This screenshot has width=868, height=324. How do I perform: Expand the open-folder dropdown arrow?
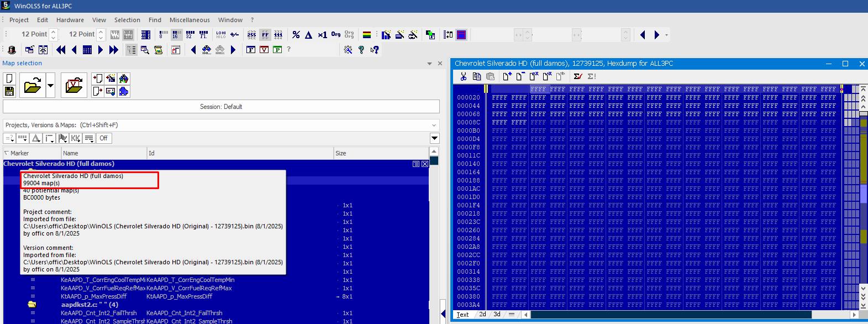[51, 85]
